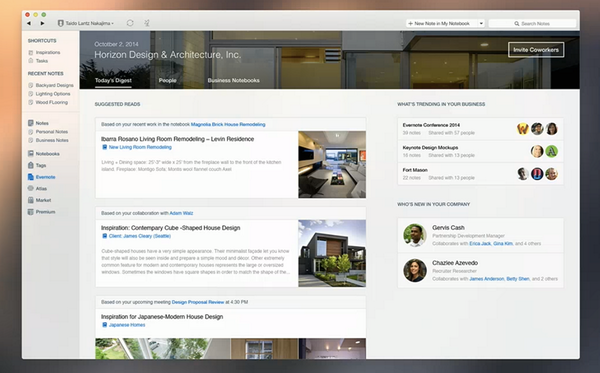Click the first avatar on Keynote Design Mockups row

[x=537, y=151]
